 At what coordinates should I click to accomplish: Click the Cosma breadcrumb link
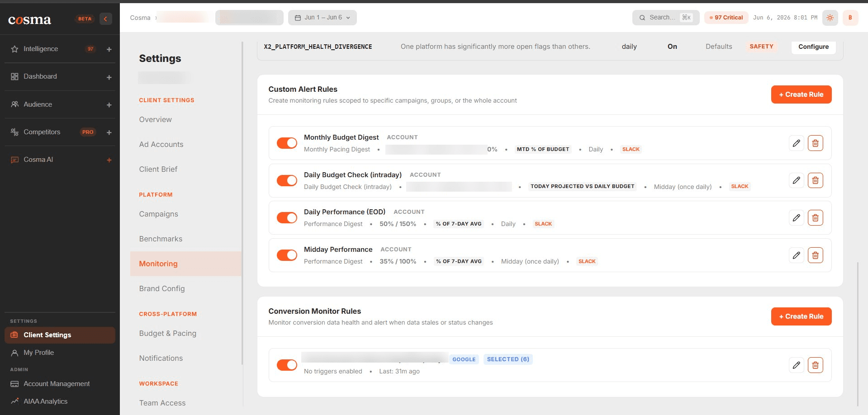pyautogui.click(x=140, y=18)
